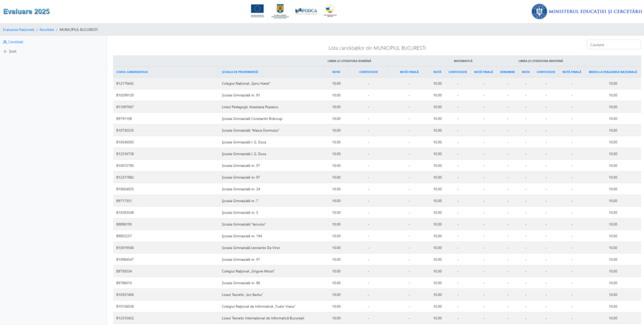644x325 pixels.
Task: Select candidate code B10299120
Action: [125, 95]
